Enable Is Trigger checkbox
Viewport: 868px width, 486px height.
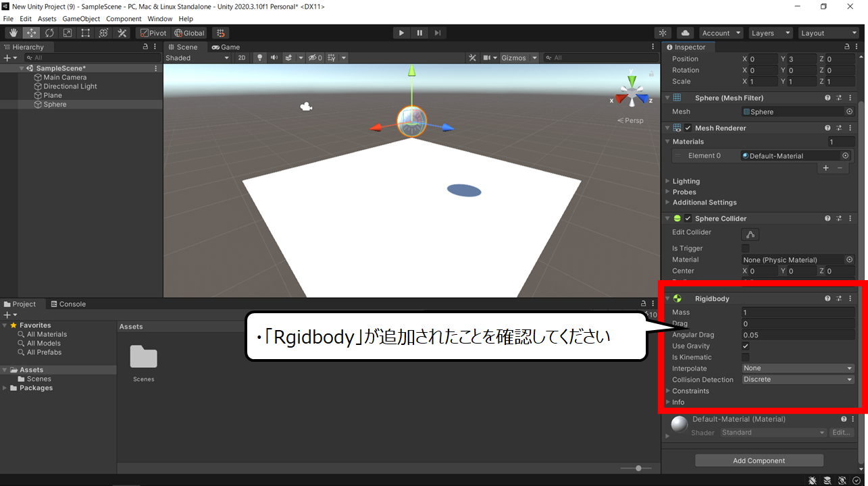(746, 248)
